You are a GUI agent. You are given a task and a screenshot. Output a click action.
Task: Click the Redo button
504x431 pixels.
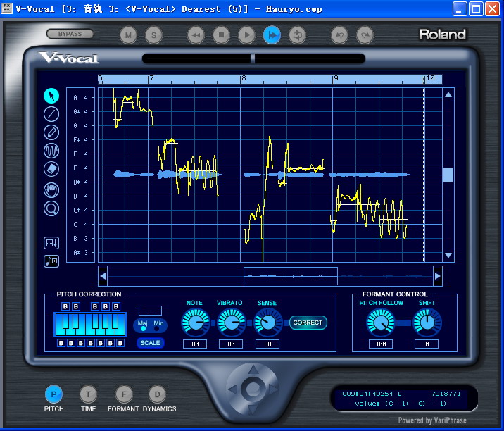pyautogui.click(x=365, y=35)
